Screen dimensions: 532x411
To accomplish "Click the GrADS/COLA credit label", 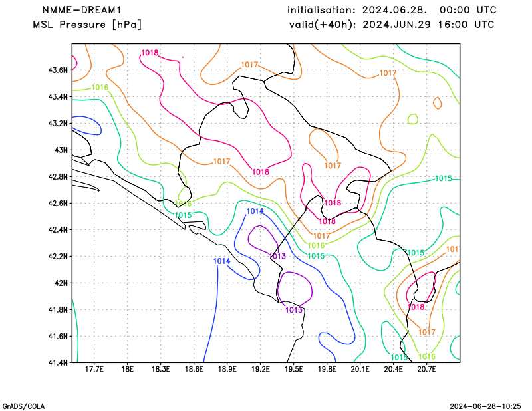I will pyautogui.click(x=23, y=406).
